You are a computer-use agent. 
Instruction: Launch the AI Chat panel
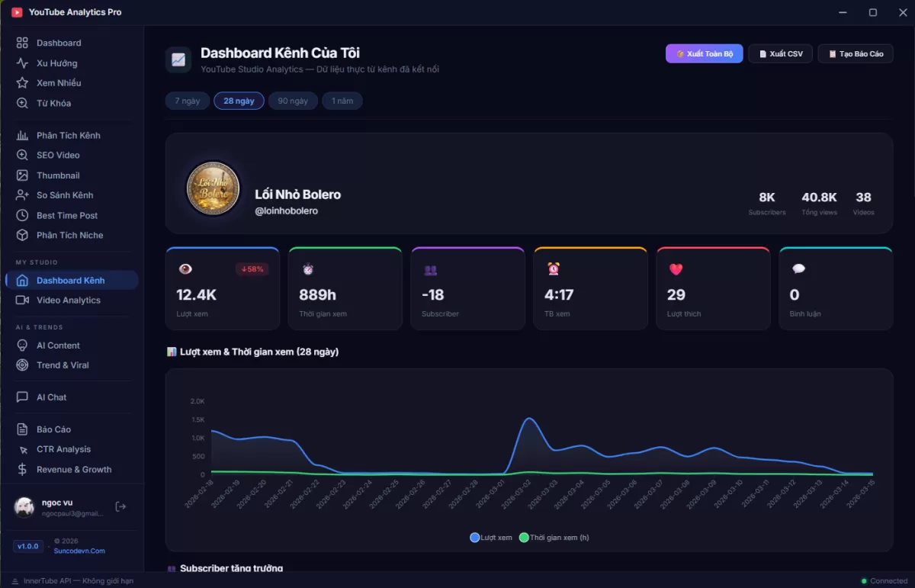pos(52,397)
